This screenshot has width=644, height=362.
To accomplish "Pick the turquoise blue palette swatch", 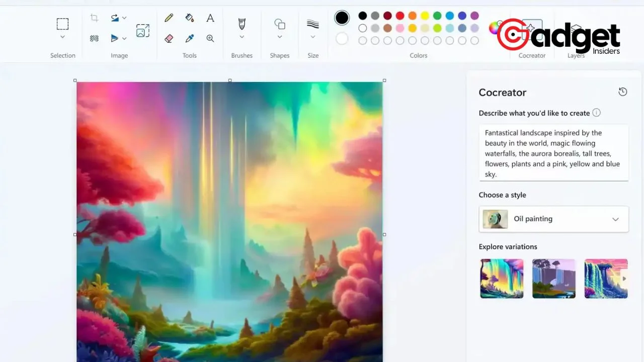I will pos(449,16).
